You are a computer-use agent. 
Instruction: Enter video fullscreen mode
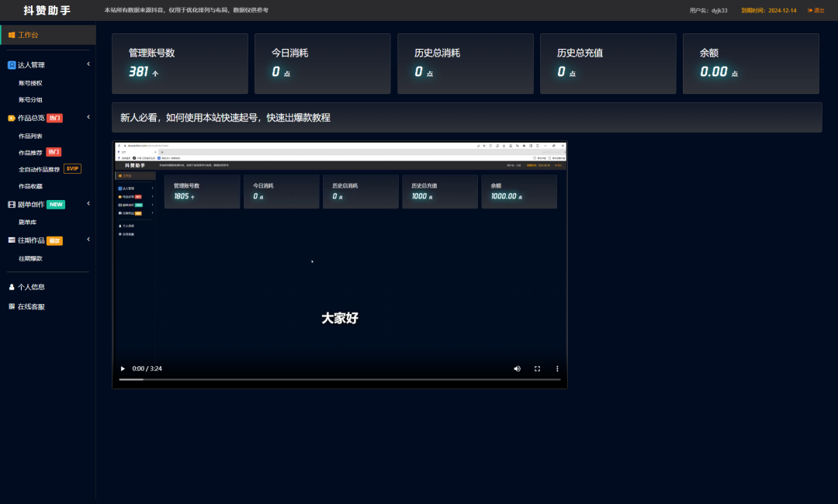[537, 368]
